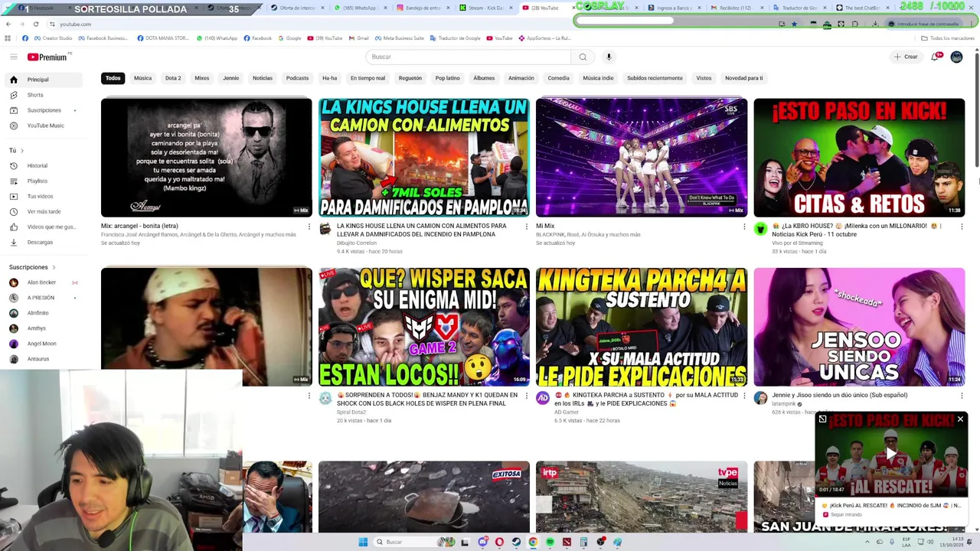
Task: Open the Angel Moon subscription channel
Action: tap(43, 344)
